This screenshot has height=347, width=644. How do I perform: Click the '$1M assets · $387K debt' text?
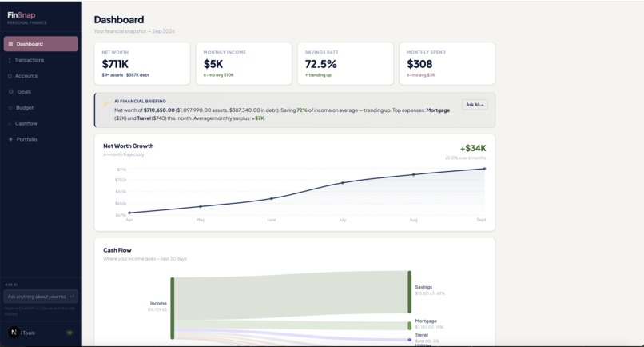click(x=125, y=75)
